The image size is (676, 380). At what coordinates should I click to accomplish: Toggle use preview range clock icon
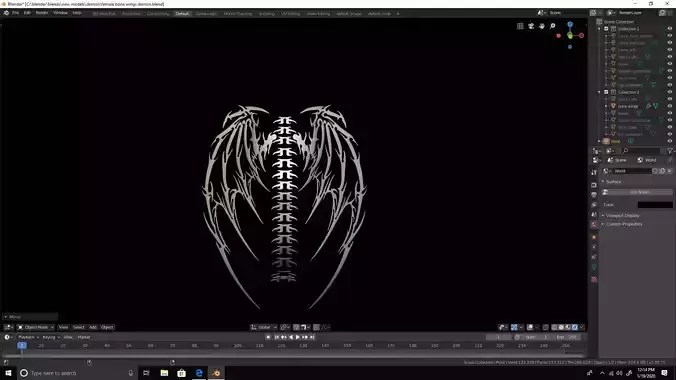(517, 337)
